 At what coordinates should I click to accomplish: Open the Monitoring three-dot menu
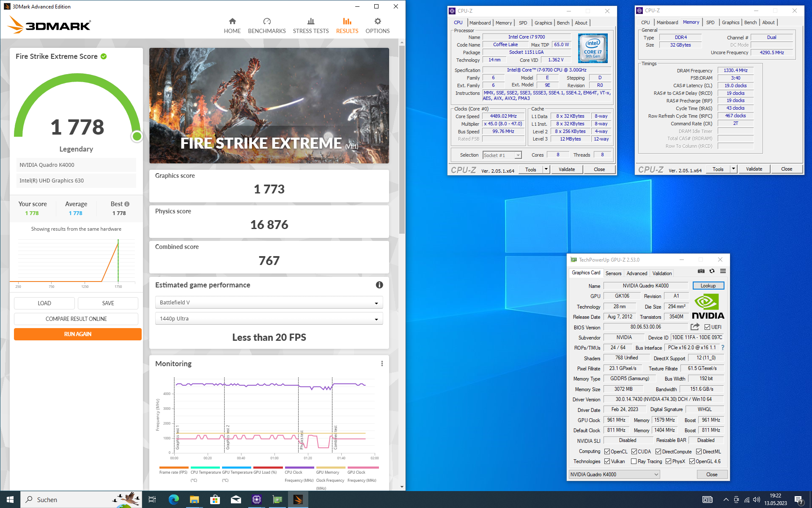(x=382, y=364)
